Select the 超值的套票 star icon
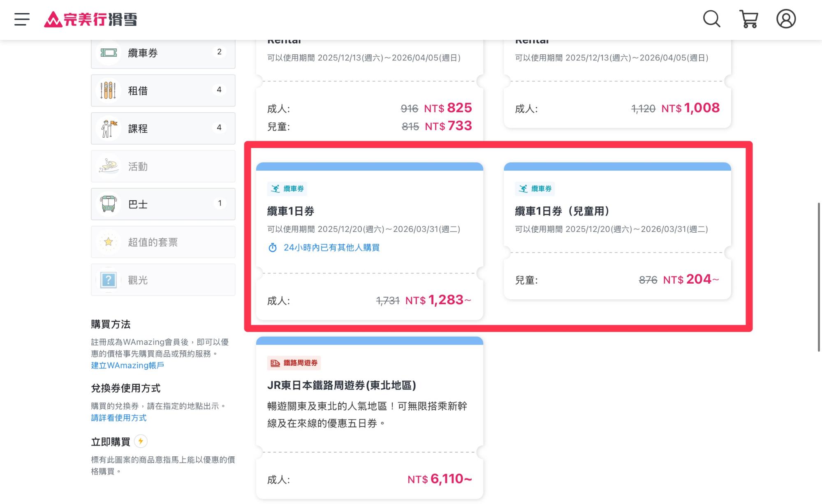The width and height of the screenshot is (822, 504). [x=108, y=242]
